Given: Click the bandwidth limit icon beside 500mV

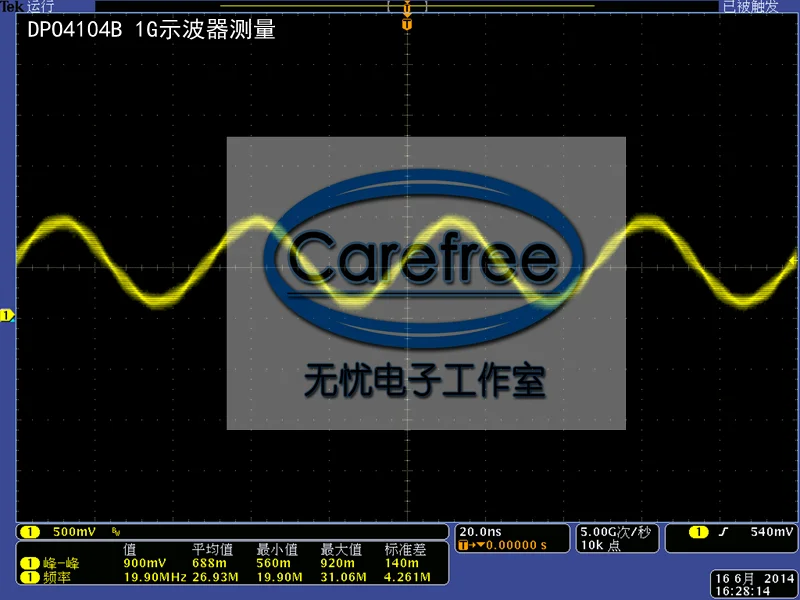Looking at the screenshot, I should pos(116,532).
